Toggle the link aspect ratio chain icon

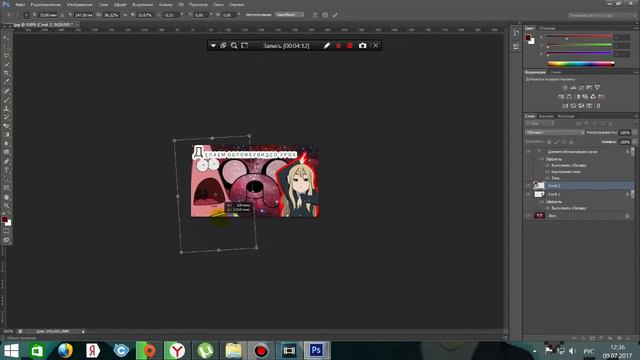point(125,15)
